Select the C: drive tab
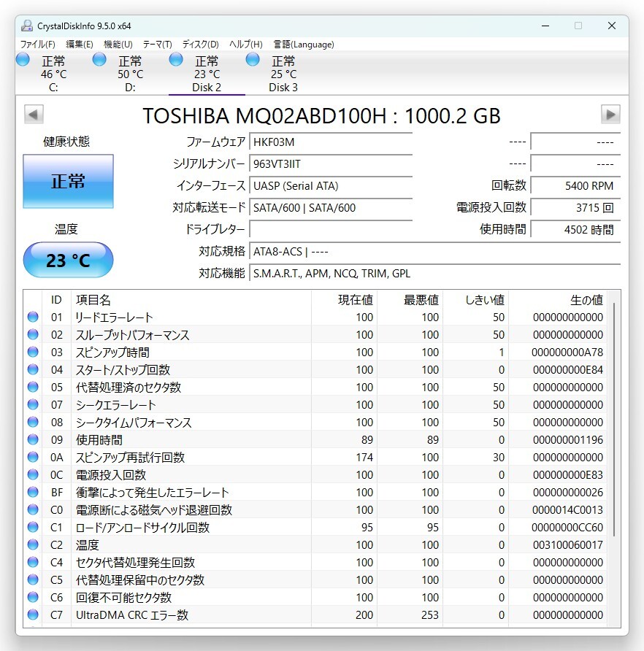This screenshot has height=651, width=644. click(x=53, y=74)
